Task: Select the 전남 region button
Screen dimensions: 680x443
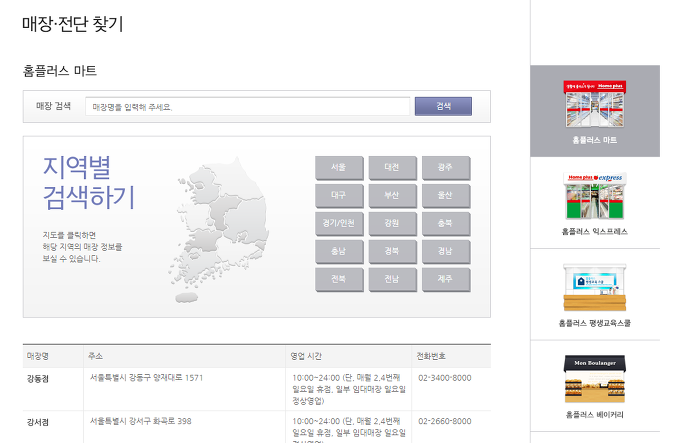Action: [x=392, y=280]
